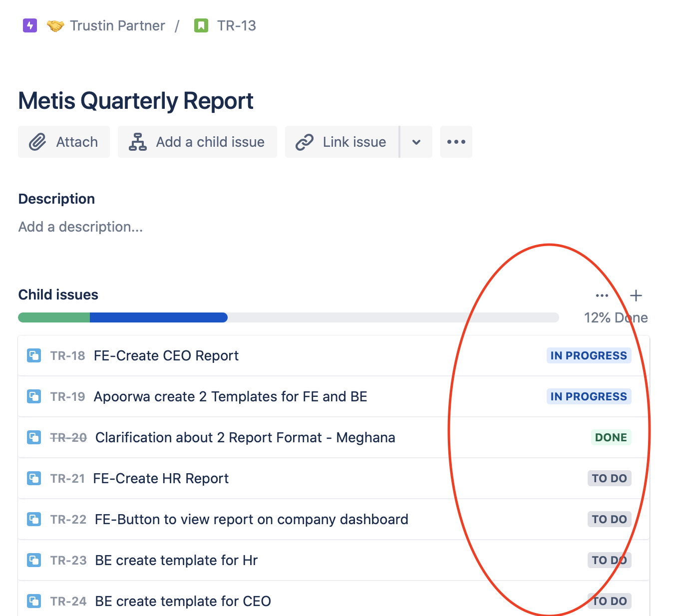Open FE-Create HR Report issue
The height and width of the screenshot is (616, 674).
point(161,478)
